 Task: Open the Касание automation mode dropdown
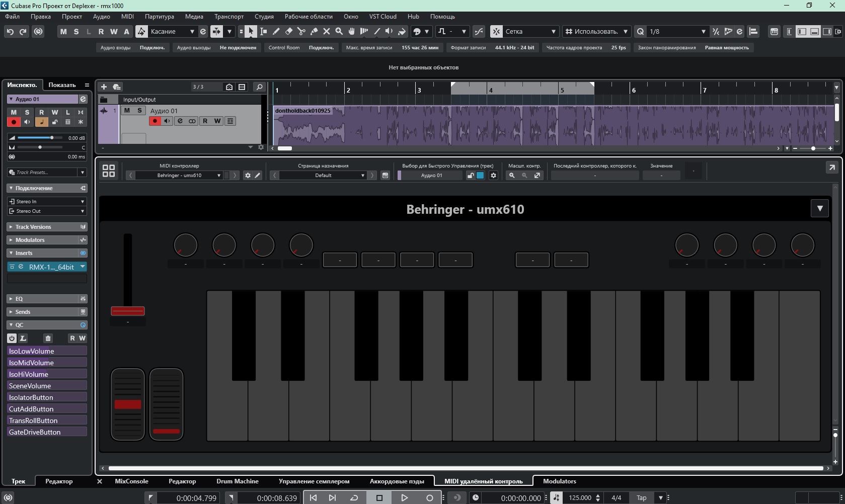(x=172, y=31)
